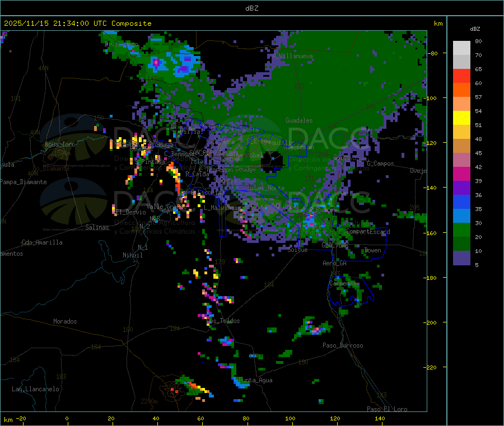This screenshot has height=426, width=504.
Task: Click the timestamp 2025/11/15 21:34:00 UTC Composite
Action: [77, 24]
